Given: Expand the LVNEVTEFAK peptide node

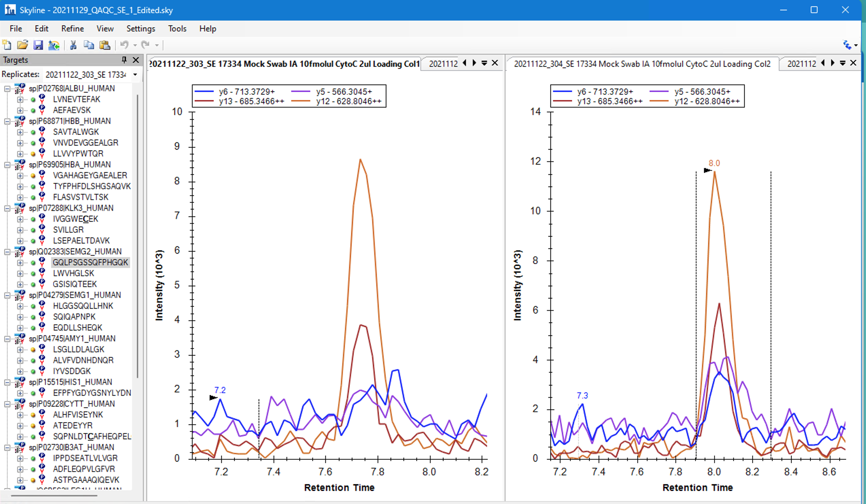Looking at the screenshot, I should click(20, 100).
